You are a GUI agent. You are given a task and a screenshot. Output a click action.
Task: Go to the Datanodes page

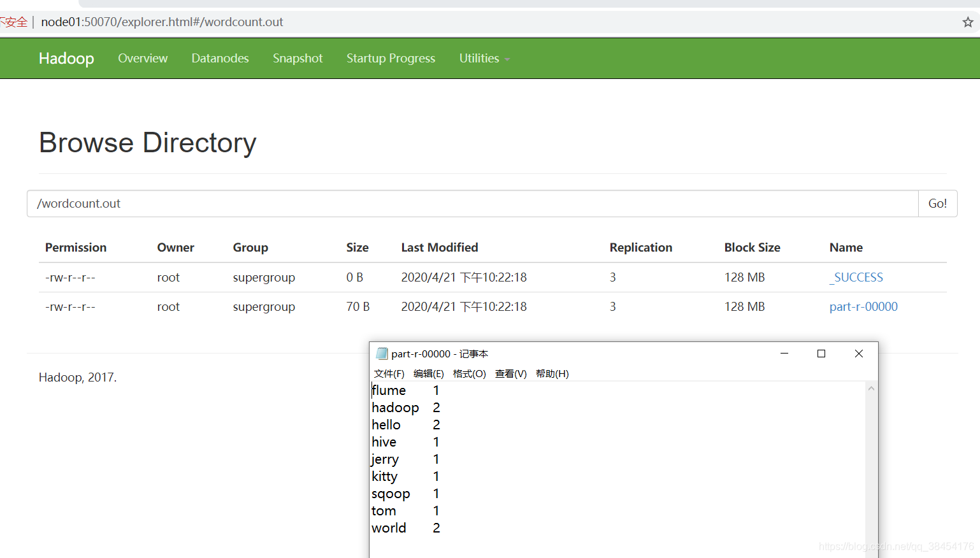coord(220,58)
